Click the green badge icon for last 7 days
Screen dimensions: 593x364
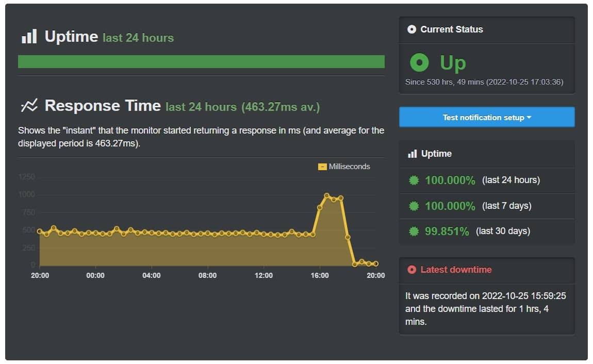[x=414, y=206]
